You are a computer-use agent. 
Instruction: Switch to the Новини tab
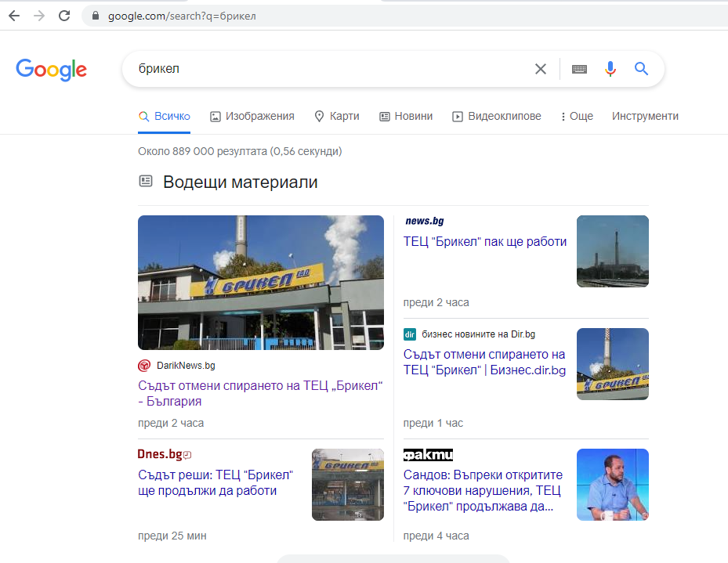tap(406, 116)
